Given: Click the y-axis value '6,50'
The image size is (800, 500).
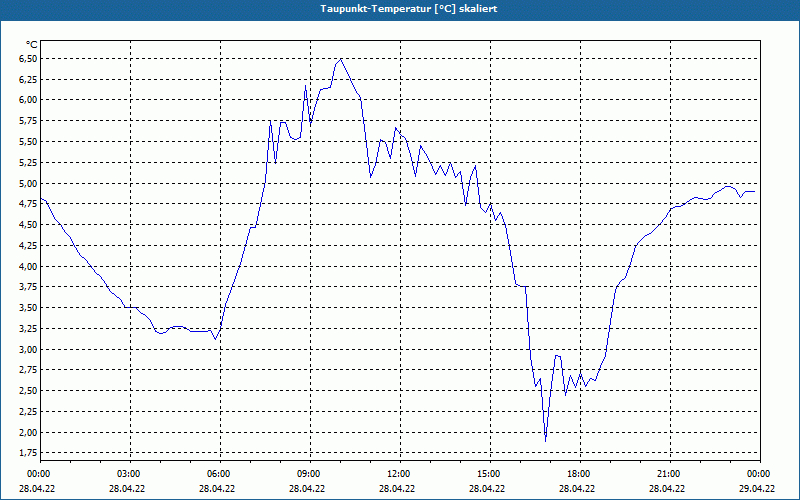Looking at the screenshot, I should 28,59.
